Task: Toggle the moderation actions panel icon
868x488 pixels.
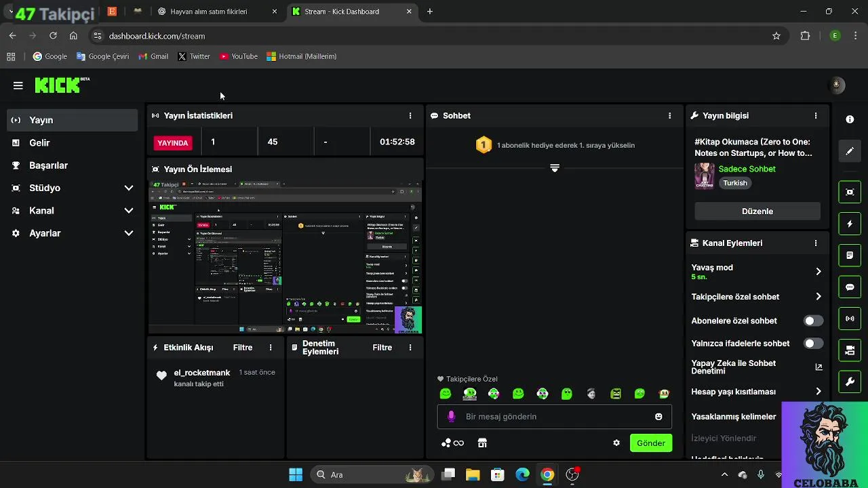Action: pos(850,256)
